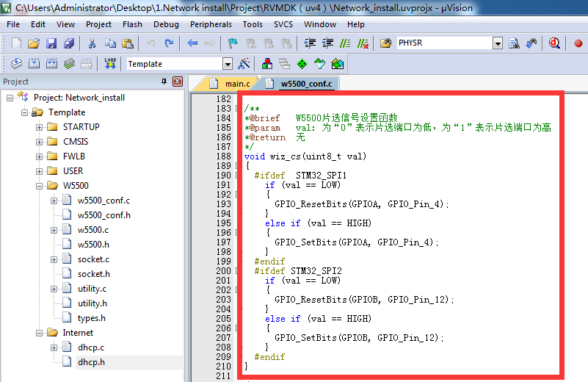Open the File menu

13,24
